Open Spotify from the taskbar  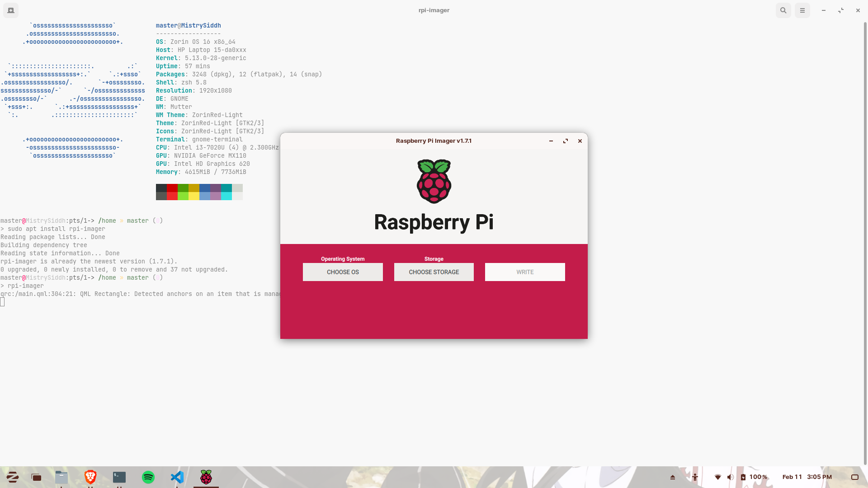tap(148, 477)
